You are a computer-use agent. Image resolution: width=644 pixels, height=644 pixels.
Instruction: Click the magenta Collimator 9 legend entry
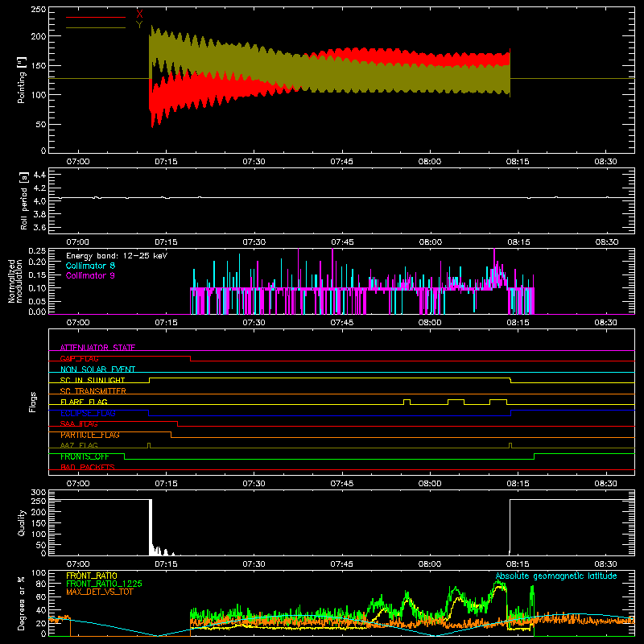(90, 275)
